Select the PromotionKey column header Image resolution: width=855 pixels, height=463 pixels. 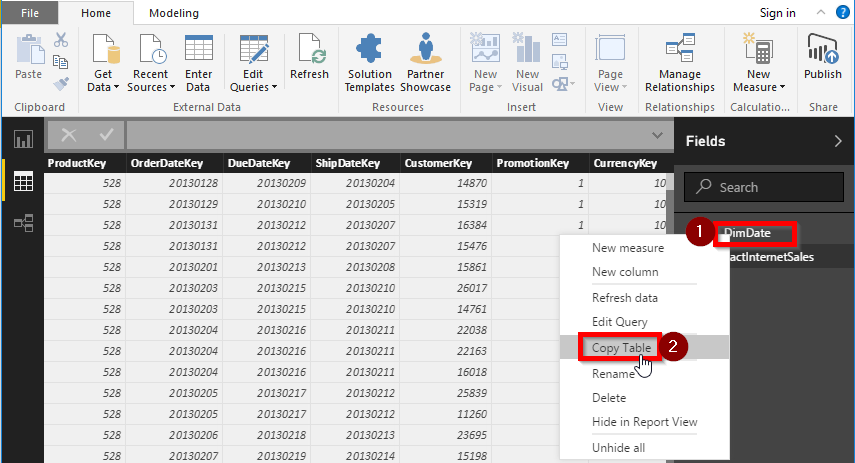coord(540,163)
